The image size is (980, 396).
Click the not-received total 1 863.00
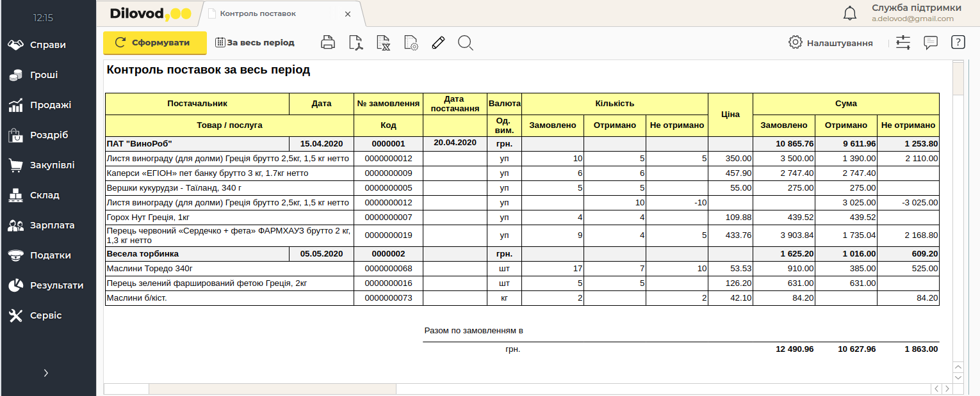[x=921, y=349]
